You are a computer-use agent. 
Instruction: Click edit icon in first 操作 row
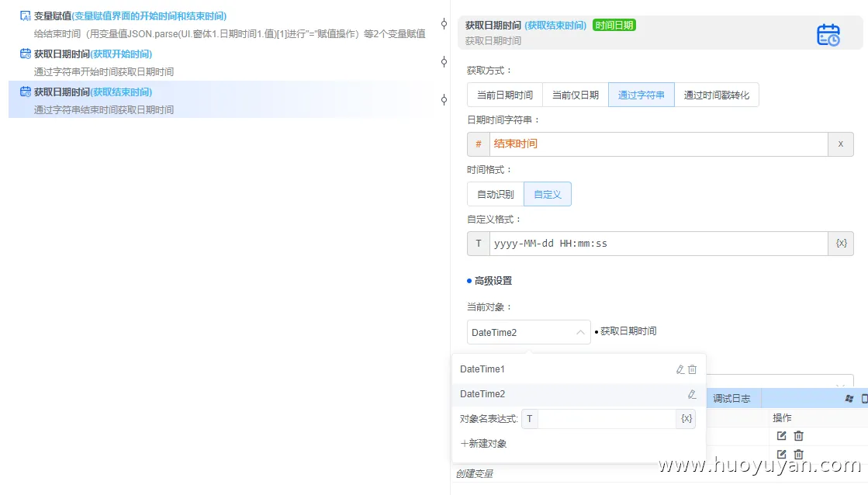(x=782, y=436)
